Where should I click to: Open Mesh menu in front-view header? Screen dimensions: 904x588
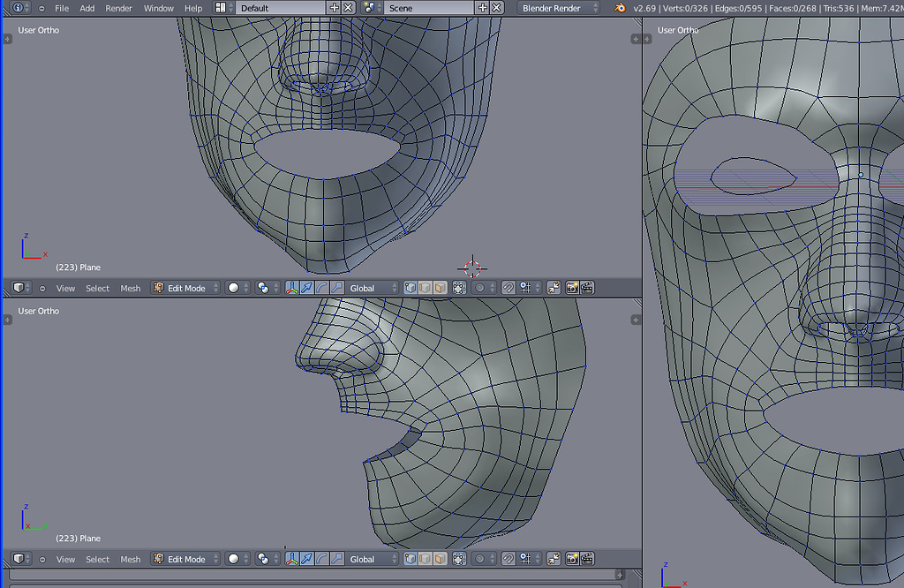(x=131, y=288)
